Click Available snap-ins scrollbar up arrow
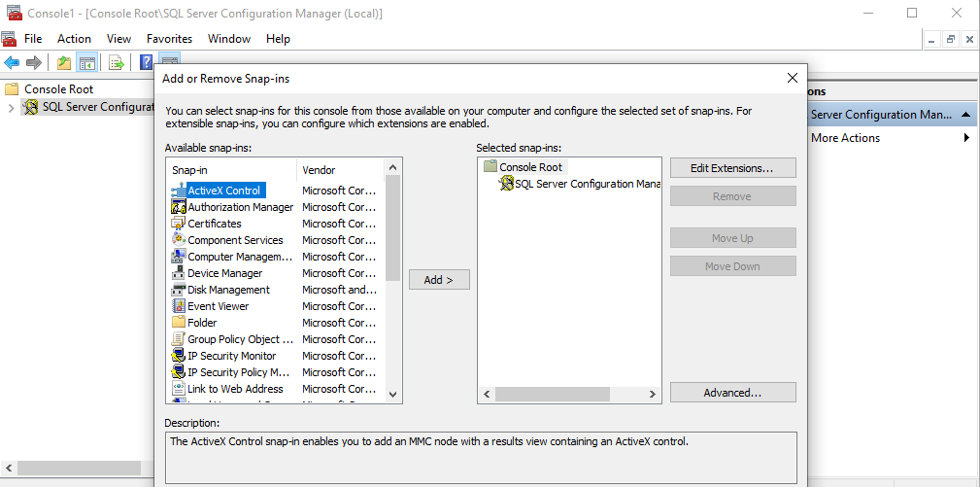980x487 pixels. [x=392, y=167]
